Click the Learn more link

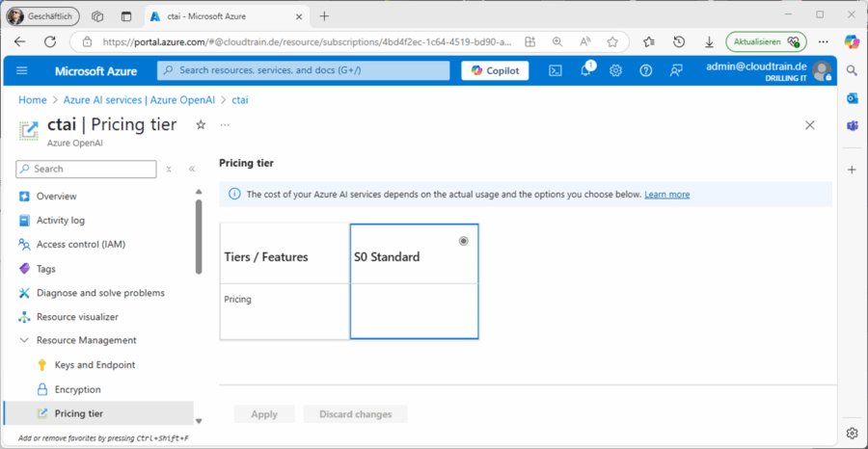pos(667,195)
